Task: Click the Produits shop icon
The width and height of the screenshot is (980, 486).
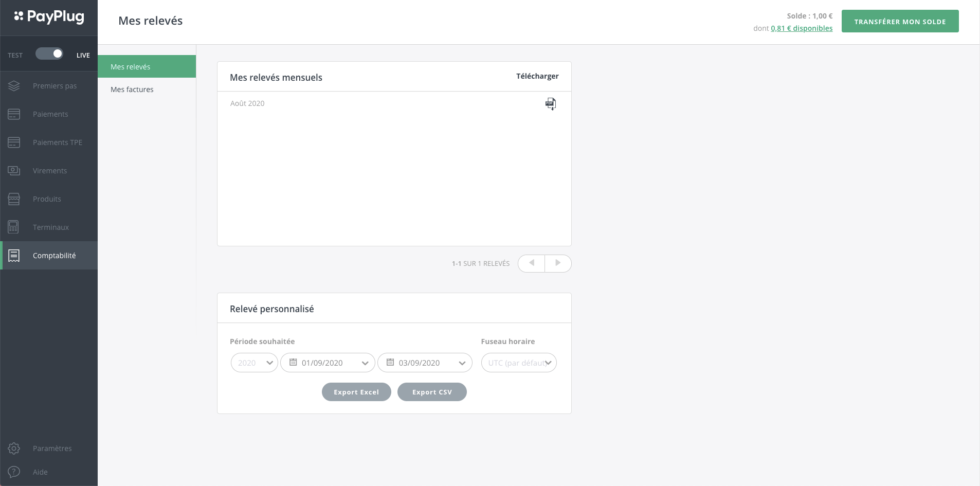Action: (x=14, y=199)
